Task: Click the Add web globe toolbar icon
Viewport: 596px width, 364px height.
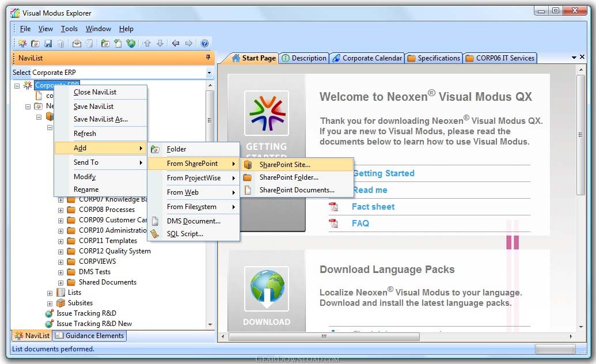Action: (x=131, y=43)
